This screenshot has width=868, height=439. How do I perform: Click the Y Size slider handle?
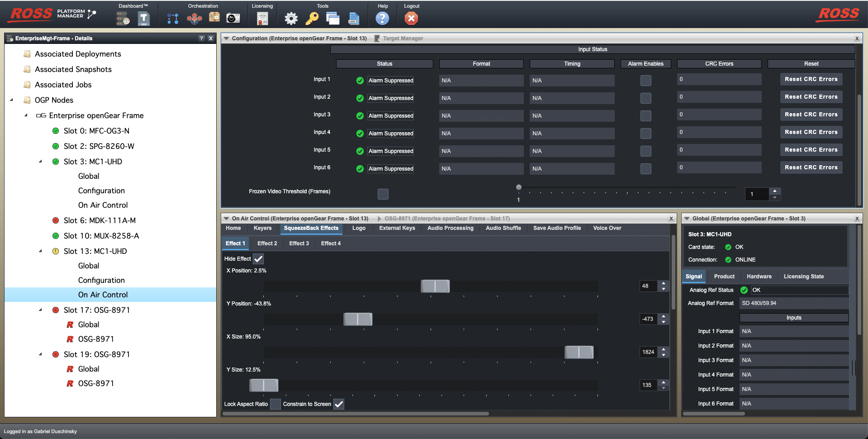click(x=264, y=385)
